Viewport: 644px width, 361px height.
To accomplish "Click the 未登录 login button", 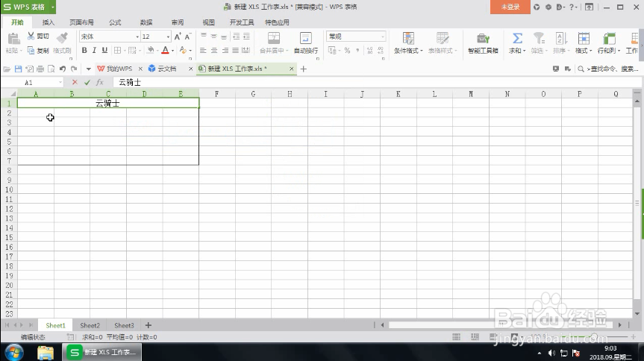I will tap(510, 7).
